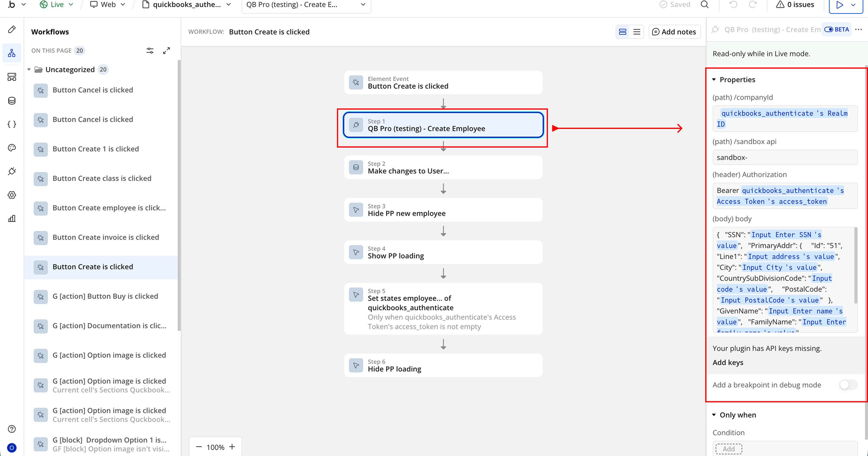Select the Button Create invoice is clicked workflow
Viewport: 868px width, 456px height.
pos(105,237)
